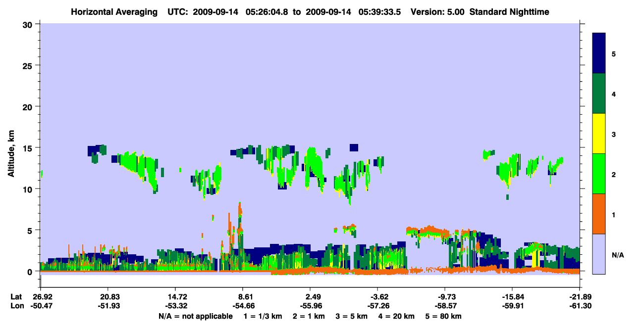The height and width of the screenshot is (330, 644).
Task: Click longitude value -57.26
Action: coord(377,306)
